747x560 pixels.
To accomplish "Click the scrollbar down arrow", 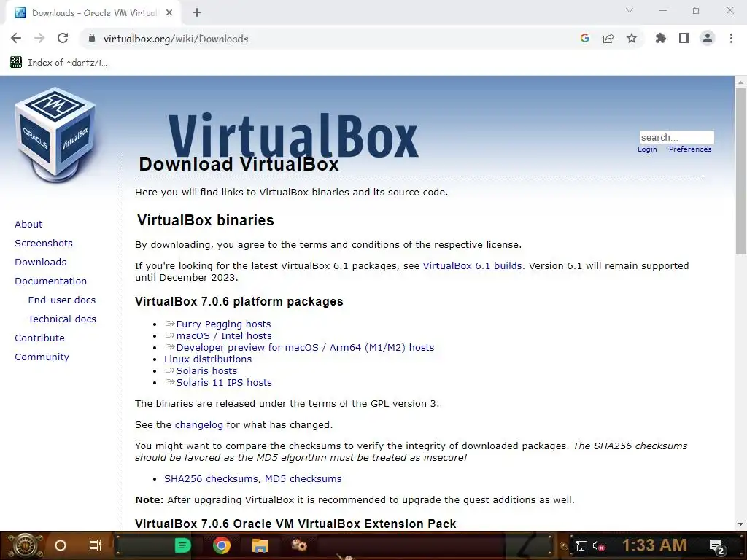I will 740,524.
